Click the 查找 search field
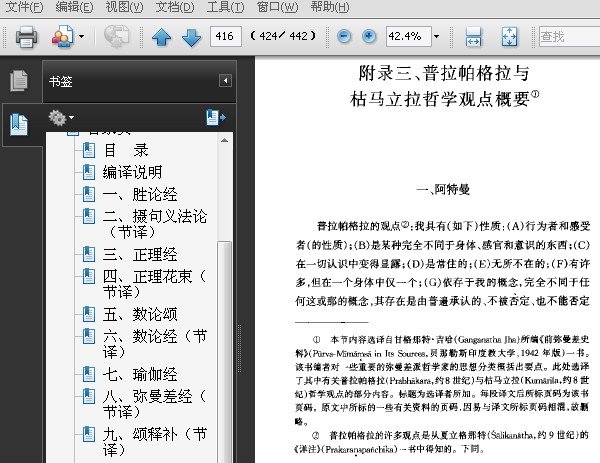 [569, 36]
